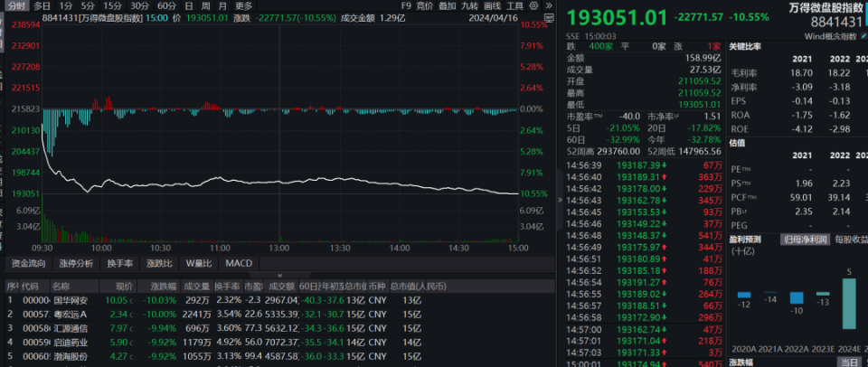The image size is (868, 367).
Task: Click the 2022A forecast bar
Action: (796, 297)
